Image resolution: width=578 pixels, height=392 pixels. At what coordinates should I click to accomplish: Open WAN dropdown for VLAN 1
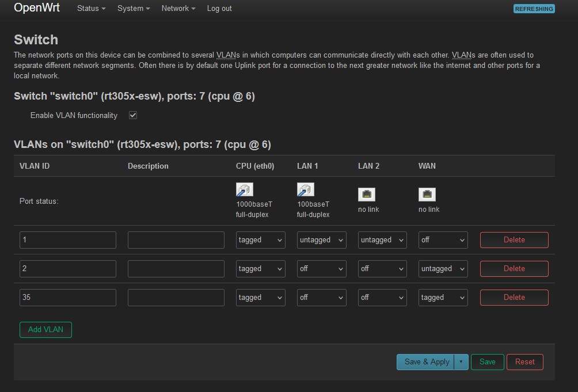[443, 240]
